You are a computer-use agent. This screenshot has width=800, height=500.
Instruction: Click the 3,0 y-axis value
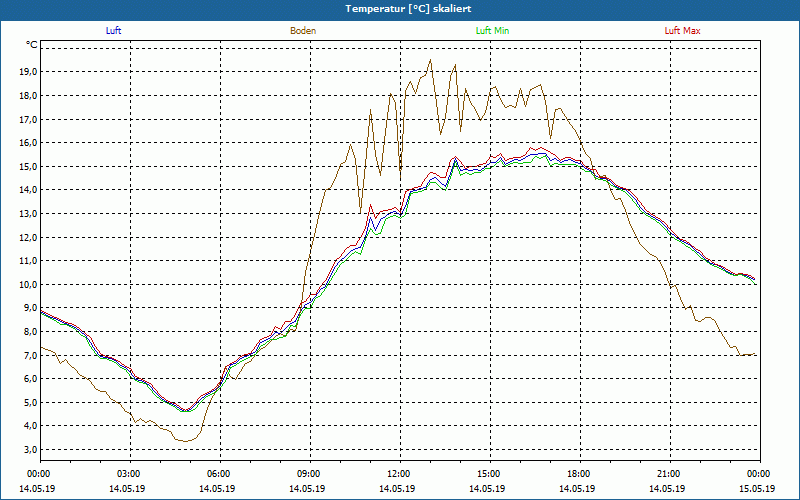coord(30,449)
